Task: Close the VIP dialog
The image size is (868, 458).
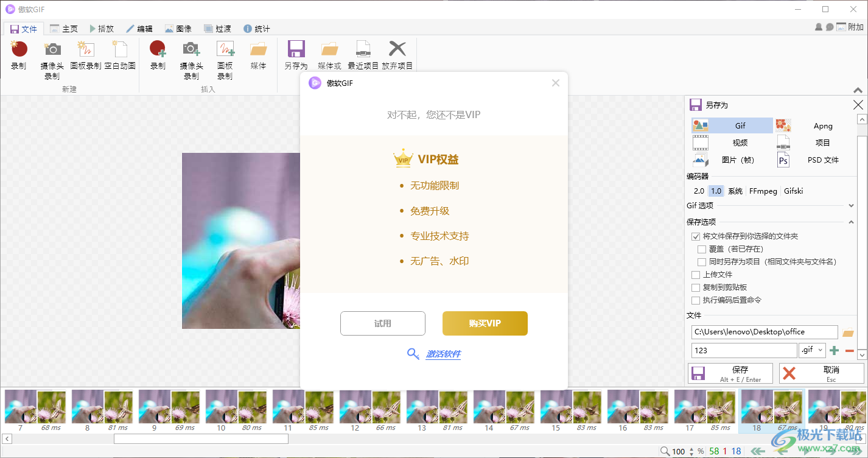Action: (556, 83)
